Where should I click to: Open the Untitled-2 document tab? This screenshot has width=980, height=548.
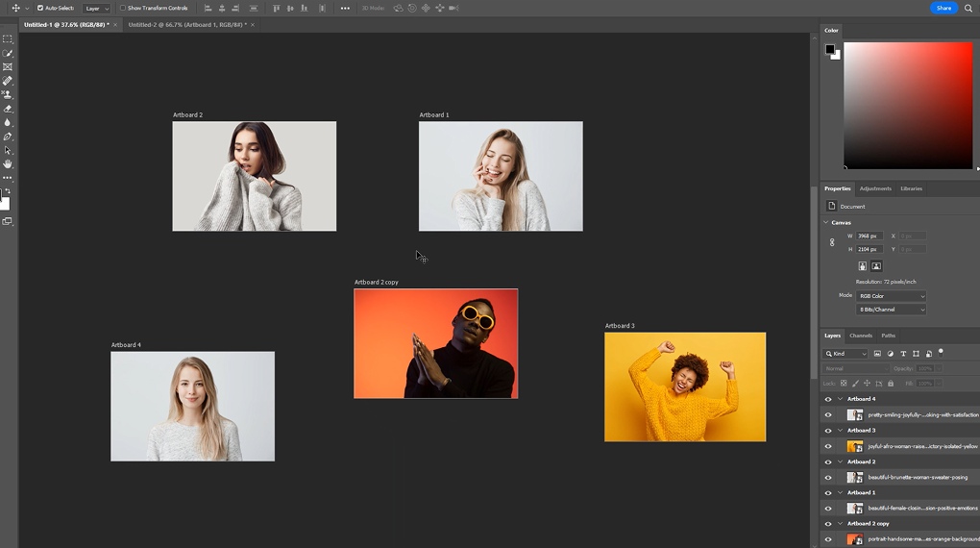click(x=186, y=25)
